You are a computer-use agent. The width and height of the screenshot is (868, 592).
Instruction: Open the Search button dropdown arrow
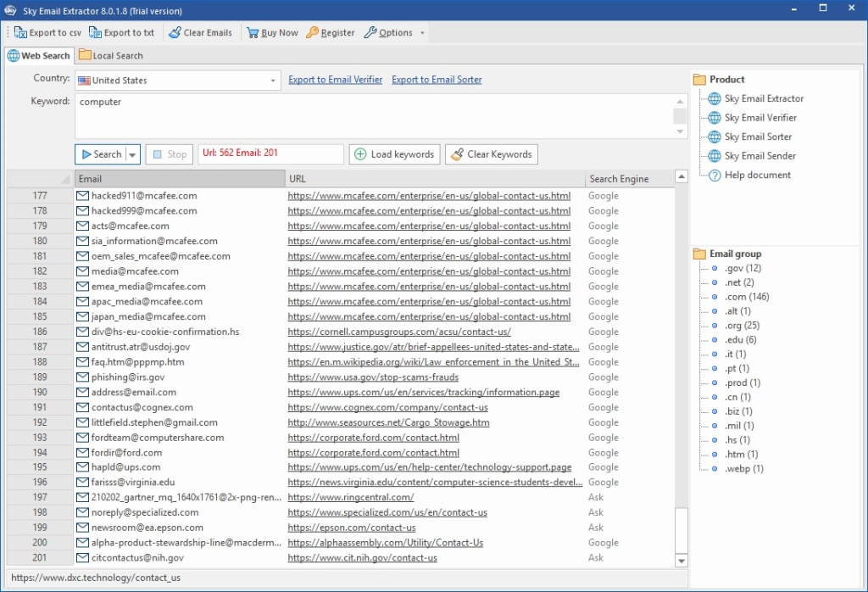click(x=133, y=154)
